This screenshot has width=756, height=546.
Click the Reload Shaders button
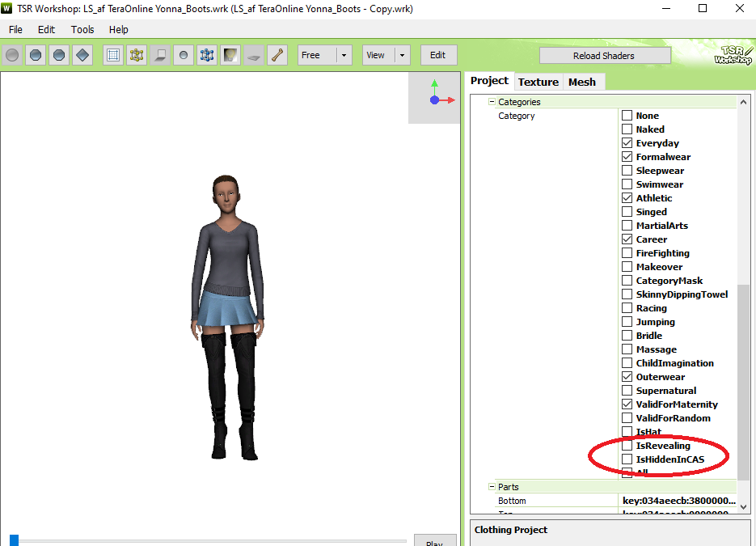[604, 56]
